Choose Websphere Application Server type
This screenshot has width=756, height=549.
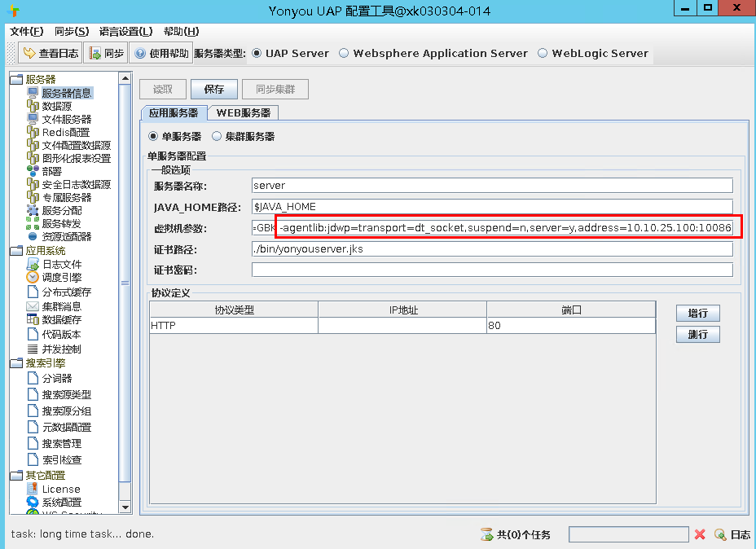(344, 53)
